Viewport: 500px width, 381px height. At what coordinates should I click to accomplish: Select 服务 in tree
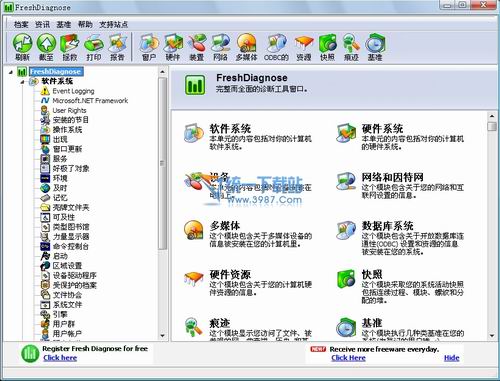60,159
